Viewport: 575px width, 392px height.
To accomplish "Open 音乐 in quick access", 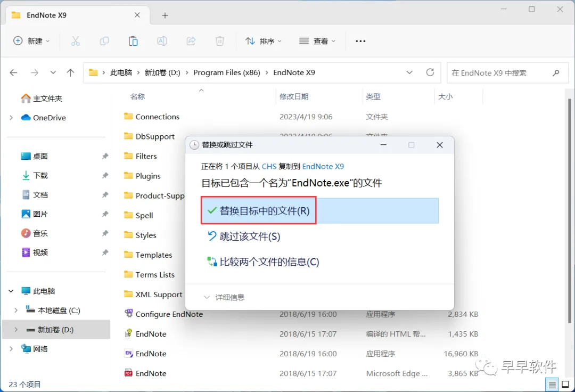I will tap(35, 233).
